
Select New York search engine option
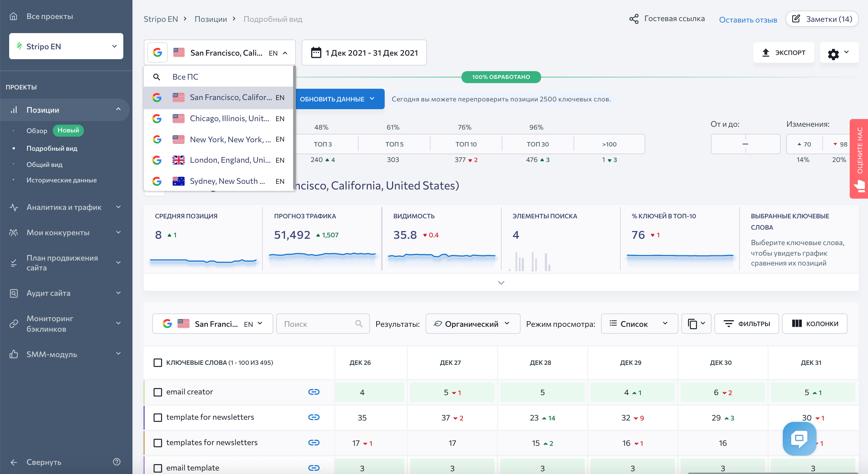[218, 139]
